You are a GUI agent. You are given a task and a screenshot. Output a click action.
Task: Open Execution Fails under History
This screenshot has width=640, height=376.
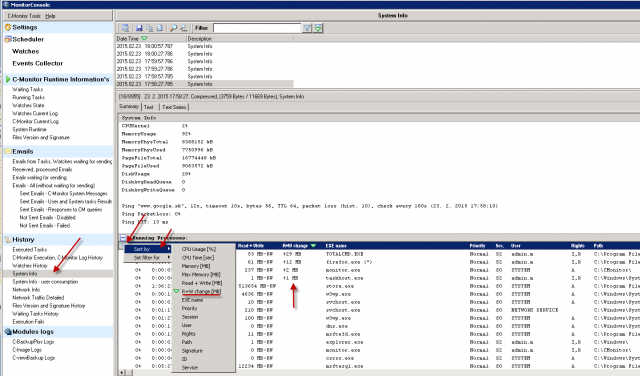[28, 322]
